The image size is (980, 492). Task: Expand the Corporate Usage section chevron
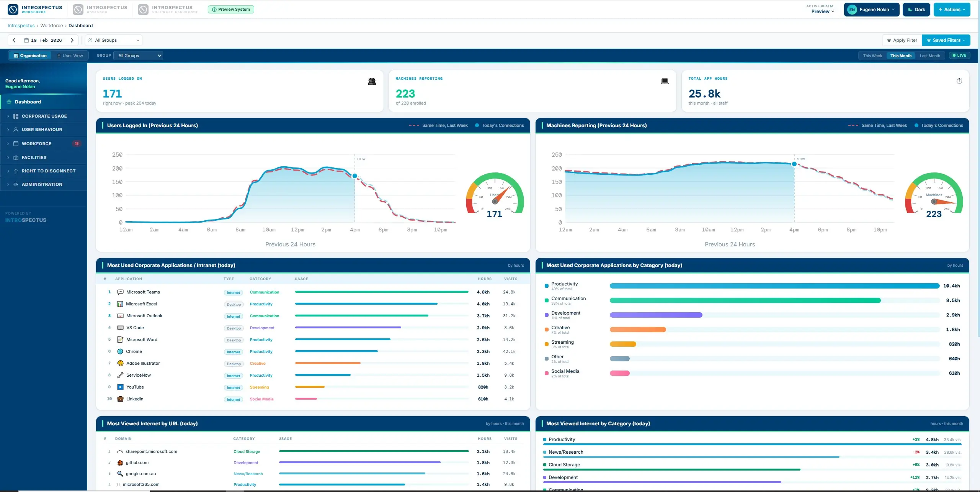pyautogui.click(x=8, y=116)
